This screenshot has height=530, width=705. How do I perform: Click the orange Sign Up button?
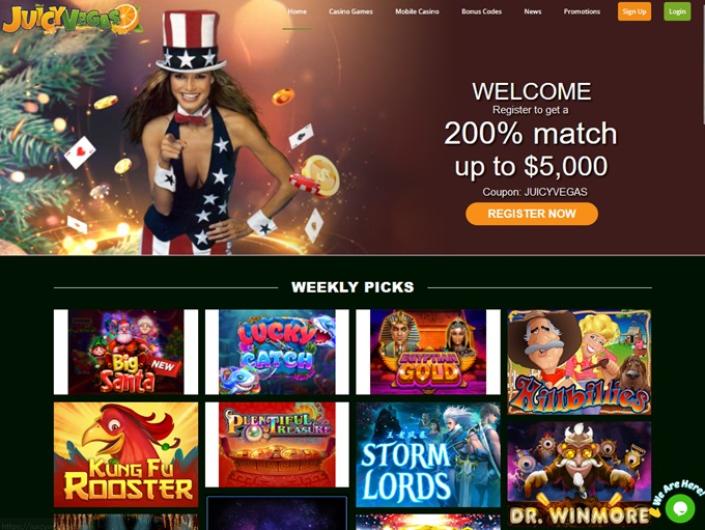click(634, 12)
